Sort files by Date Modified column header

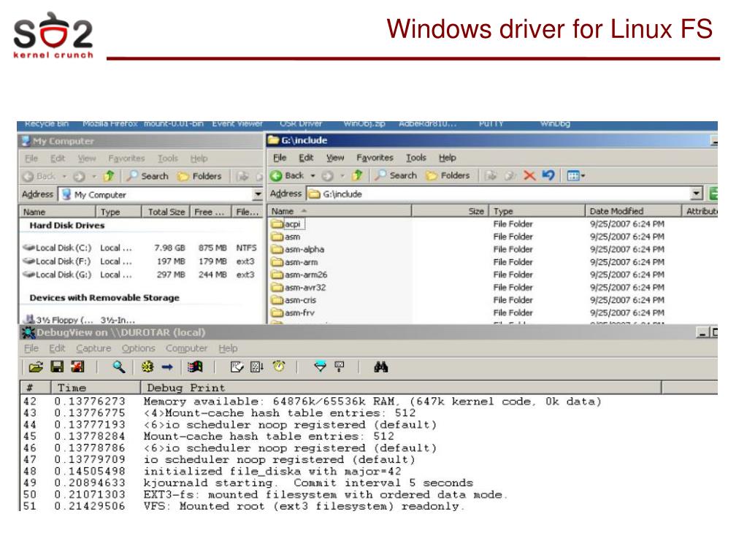click(x=616, y=211)
